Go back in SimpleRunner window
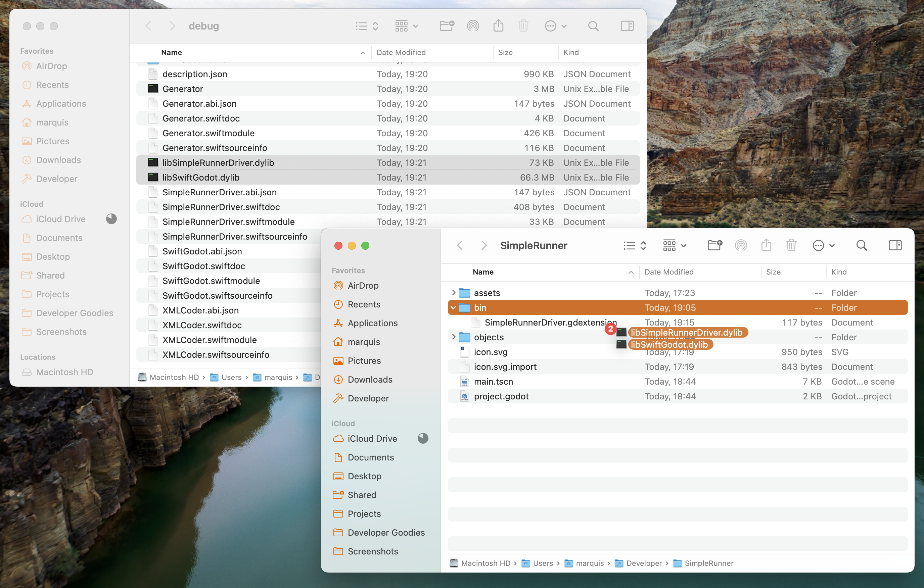 (x=460, y=245)
